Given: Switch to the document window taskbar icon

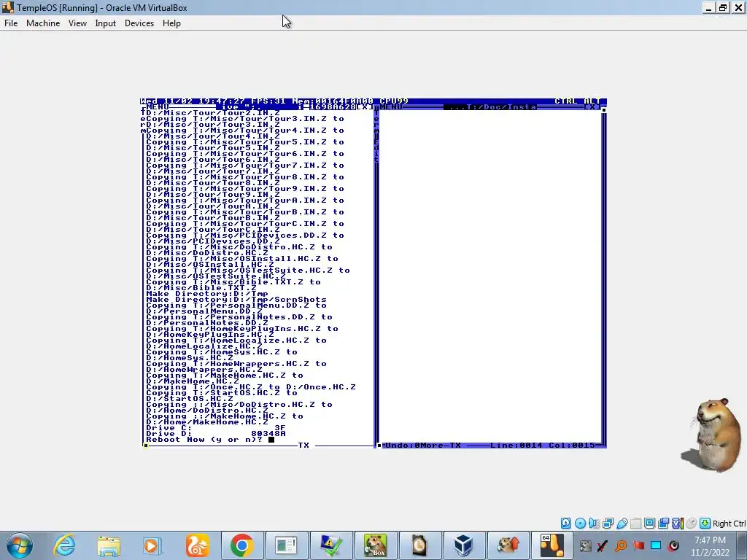Looking at the screenshot, I should tap(286, 545).
